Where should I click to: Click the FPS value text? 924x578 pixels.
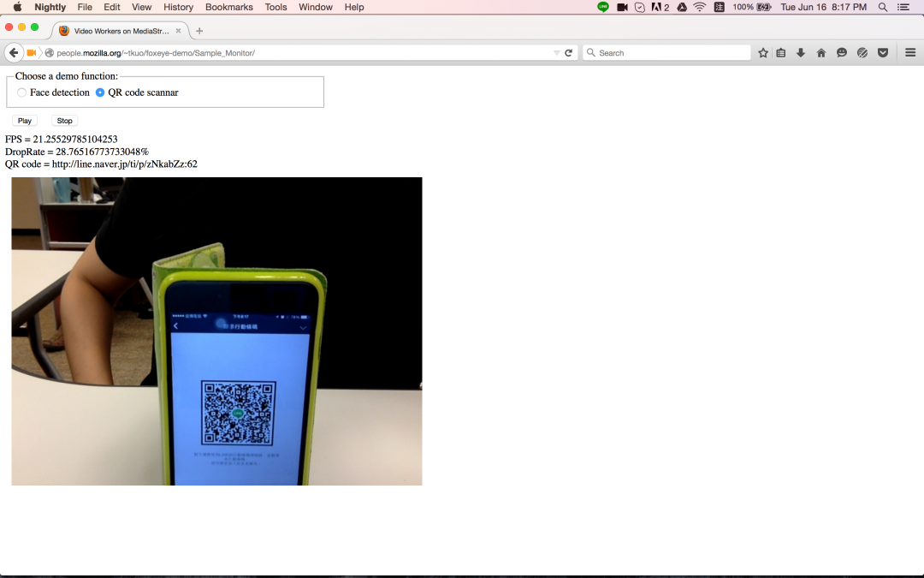[74, 140]
